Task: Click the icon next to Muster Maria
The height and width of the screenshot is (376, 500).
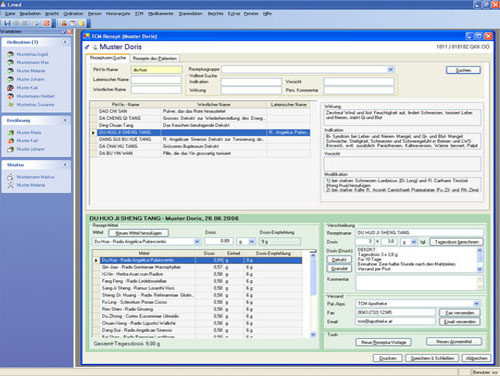Action: pyautogui.click(x=11, y=132)
